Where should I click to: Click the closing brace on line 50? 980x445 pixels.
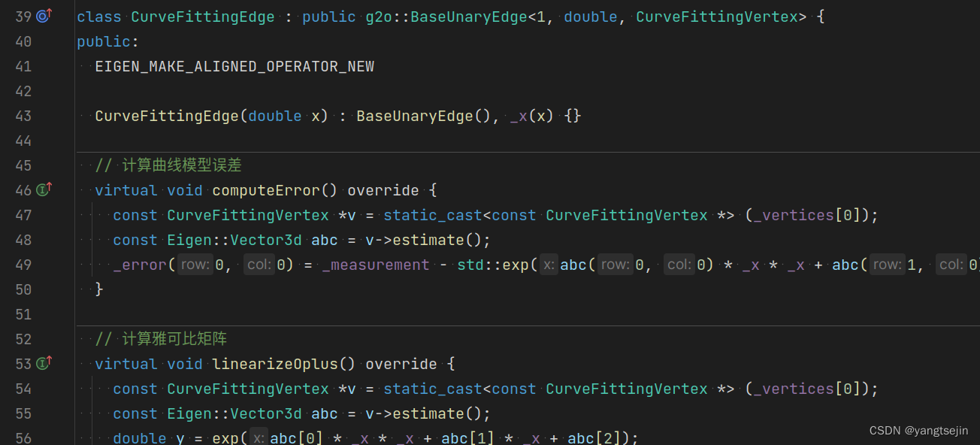[x=99, y=289]
